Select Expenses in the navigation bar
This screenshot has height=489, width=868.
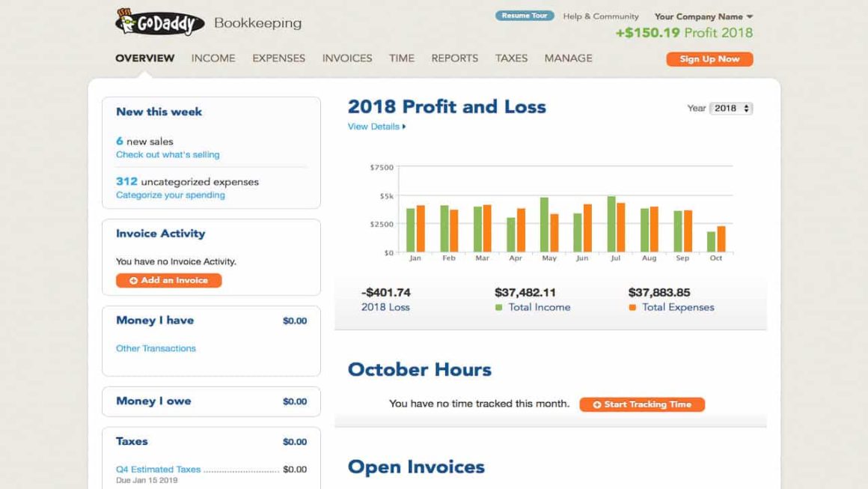278,58
